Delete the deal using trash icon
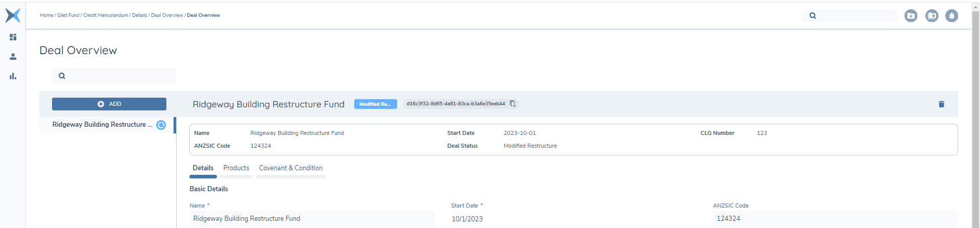Viewport: 980px width, 228px height. point(941,104)
